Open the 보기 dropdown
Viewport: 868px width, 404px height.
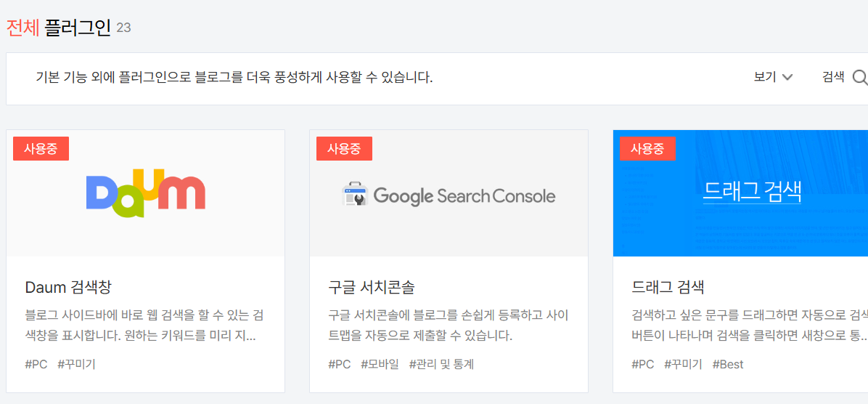click(774, 78)
